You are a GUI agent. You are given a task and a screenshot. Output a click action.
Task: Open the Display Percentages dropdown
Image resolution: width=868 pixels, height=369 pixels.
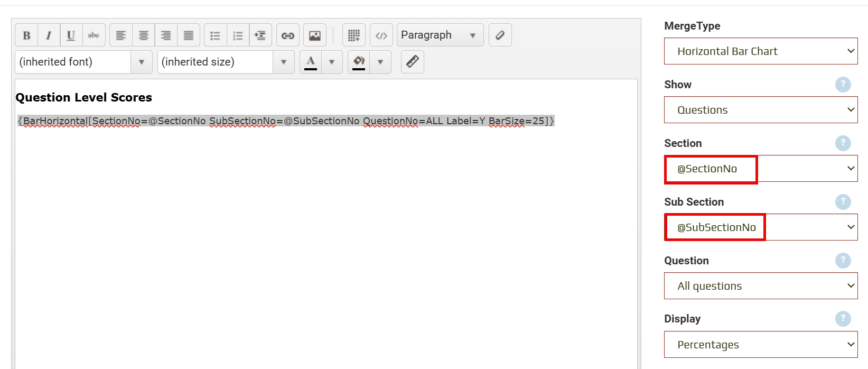tap(760, 345)
